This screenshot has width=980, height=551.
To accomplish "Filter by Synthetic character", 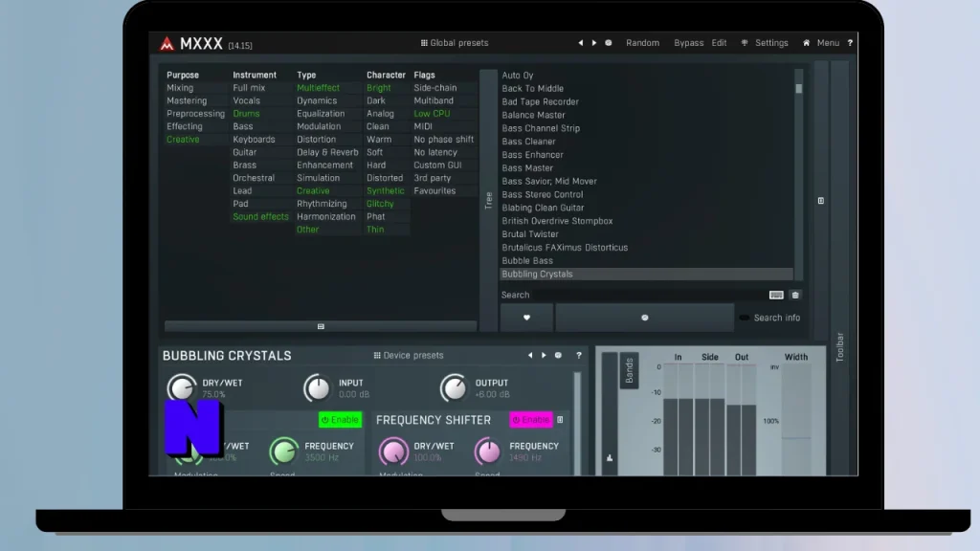I will (385, 190).
